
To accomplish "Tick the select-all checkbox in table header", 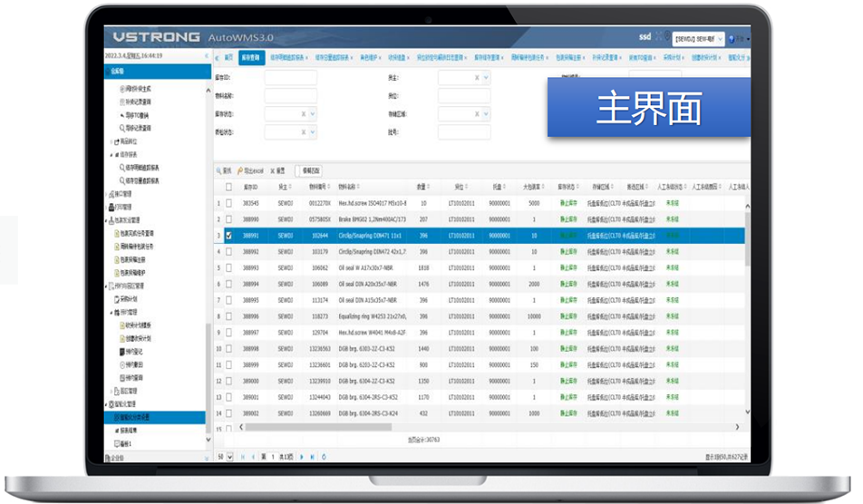I will (228, 187).
